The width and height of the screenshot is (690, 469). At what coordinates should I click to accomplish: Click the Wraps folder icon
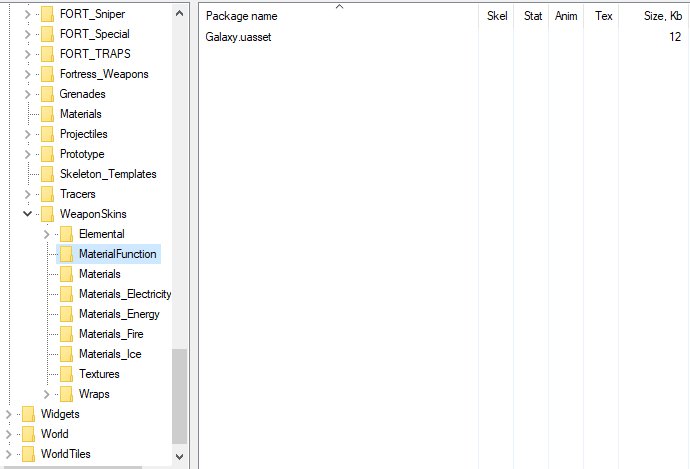tap(66, 395)
